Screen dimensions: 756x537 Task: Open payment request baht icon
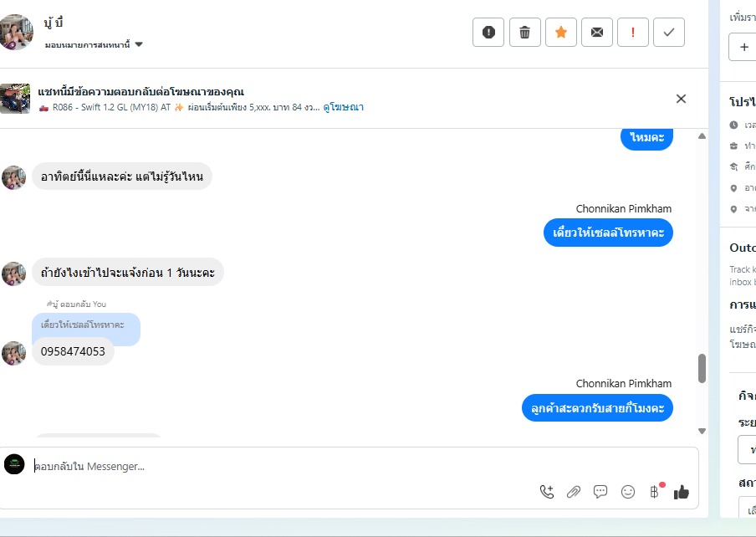tap(654, 492)
